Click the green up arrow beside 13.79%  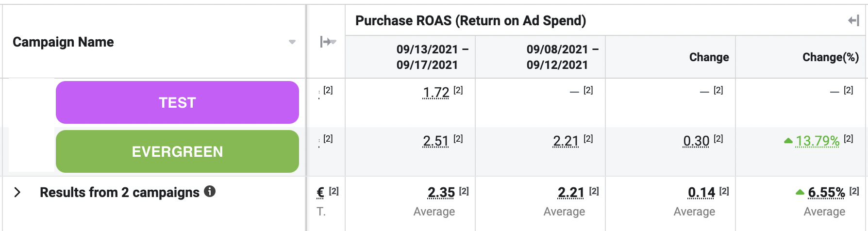coord(788,141)
